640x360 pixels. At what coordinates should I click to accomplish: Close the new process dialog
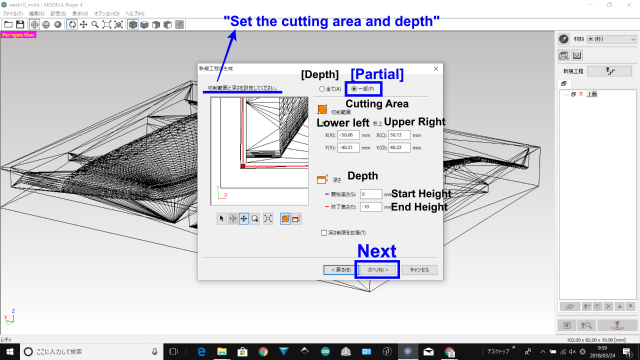tap(436, 69)
